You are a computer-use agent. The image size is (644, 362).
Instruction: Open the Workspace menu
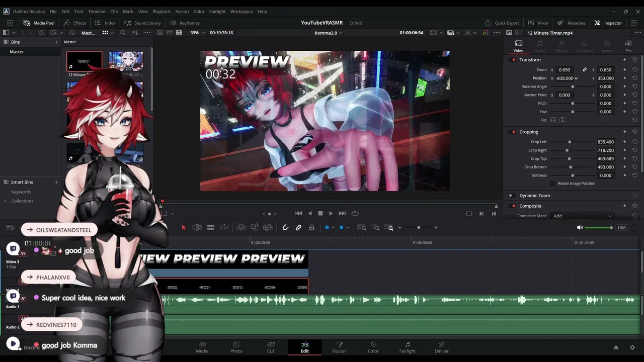pos(242,11)
